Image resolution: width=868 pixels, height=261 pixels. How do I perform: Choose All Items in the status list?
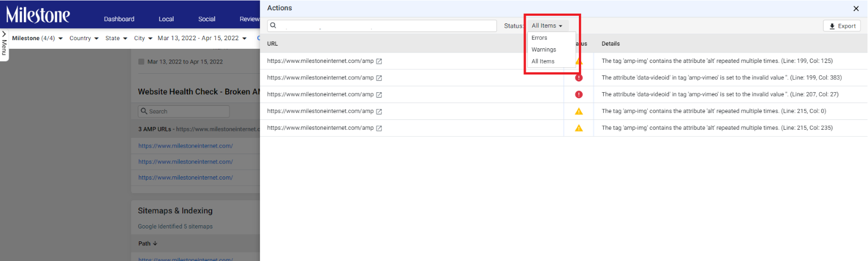(543, 61)
